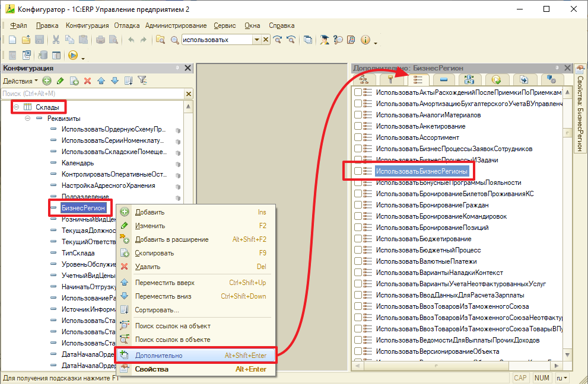Click the Move down arrow in Конфигурация toolbar
This screenshot has width=588, height=384.
[x=115, y=81]
